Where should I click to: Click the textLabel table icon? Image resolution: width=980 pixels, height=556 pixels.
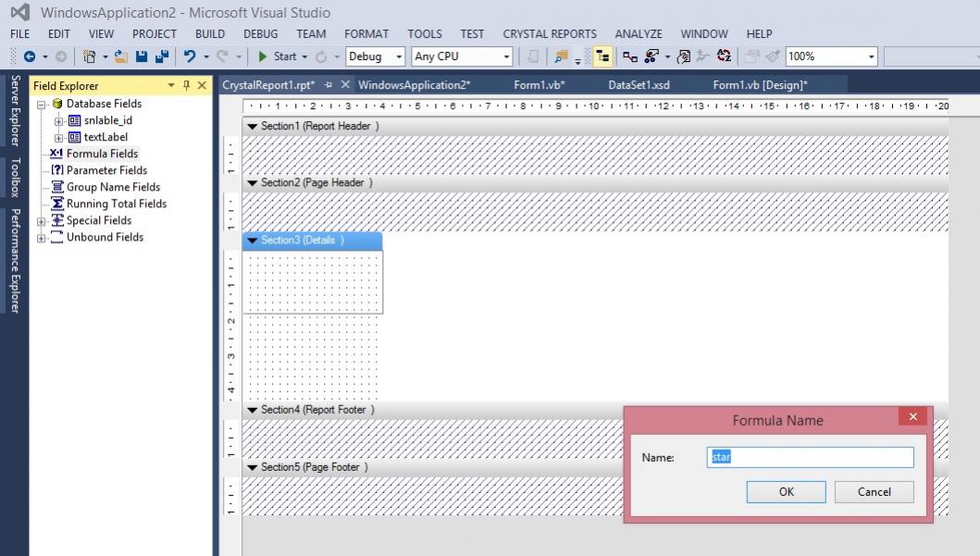point(74,138)
